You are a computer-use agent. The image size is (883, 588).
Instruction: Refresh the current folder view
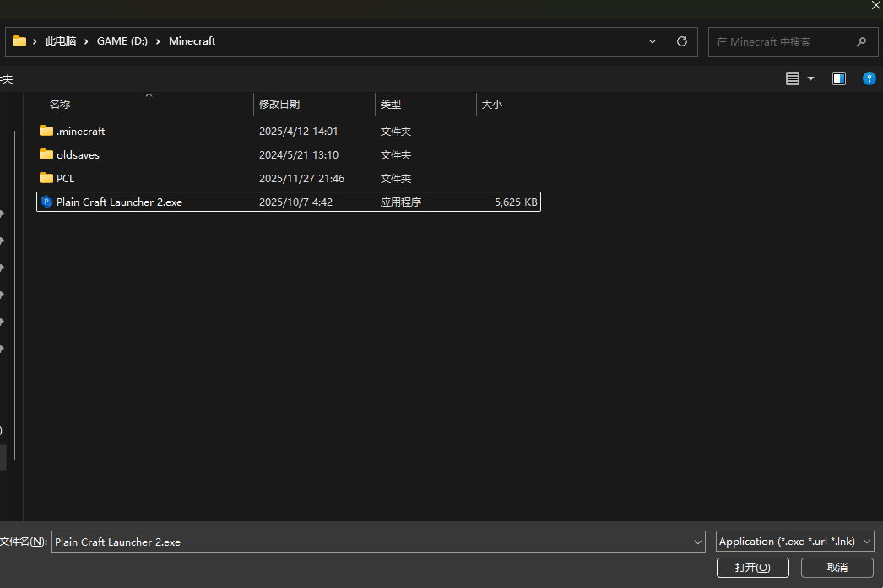point(681,40)
